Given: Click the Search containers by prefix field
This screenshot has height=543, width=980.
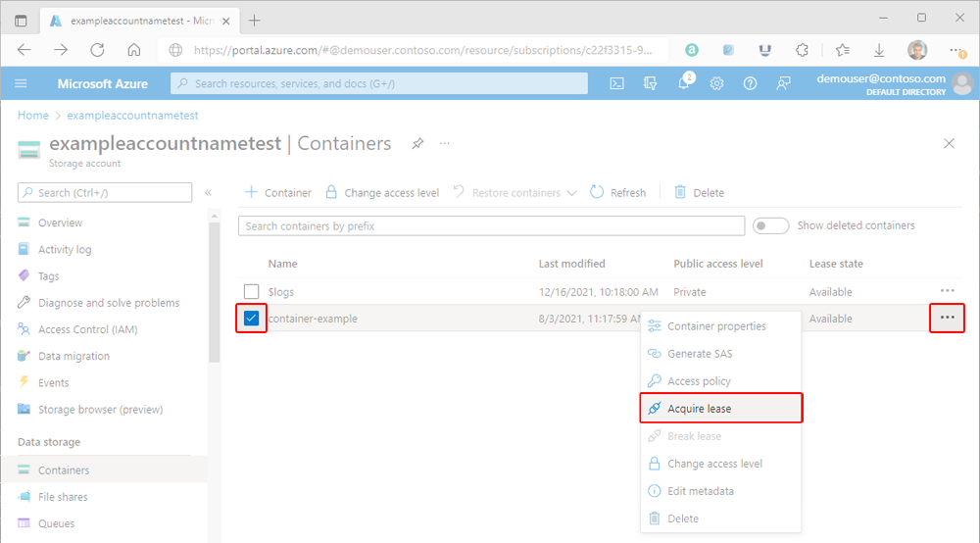Looking at the screenshot, I should 491,226.
